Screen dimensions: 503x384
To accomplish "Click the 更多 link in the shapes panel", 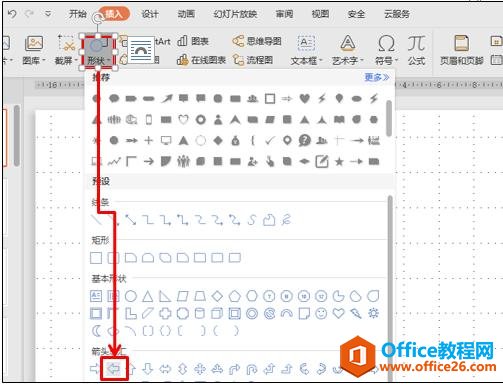I will tap(377, 77).
